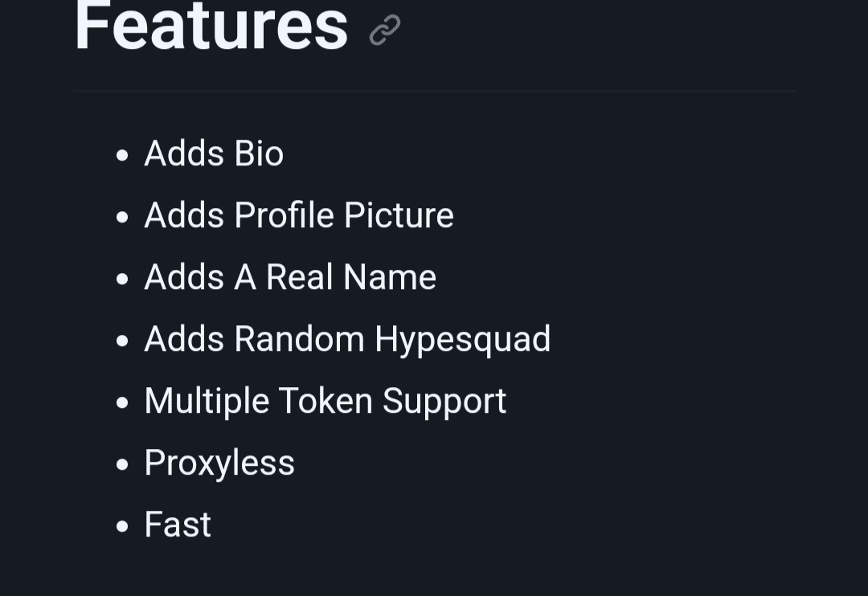Click the bullet next to "Adds Random Hypesquad"

coord(122,341)
